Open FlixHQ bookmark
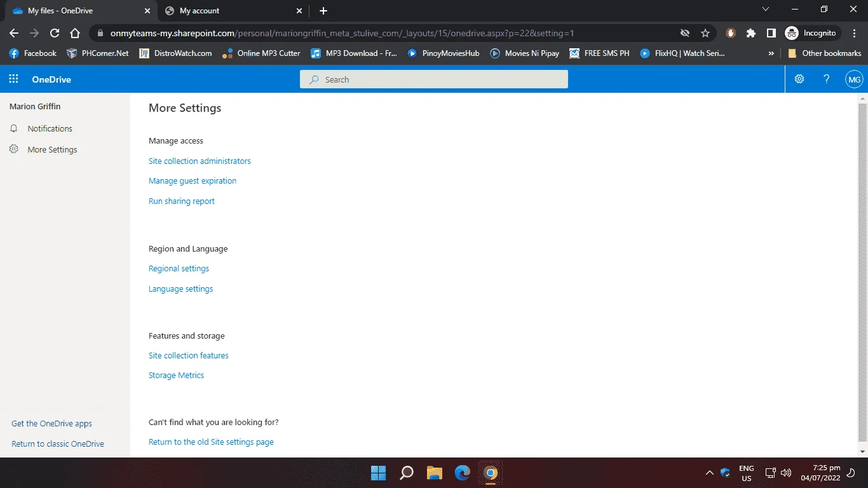Screen dimensions: 868x488 682,53
